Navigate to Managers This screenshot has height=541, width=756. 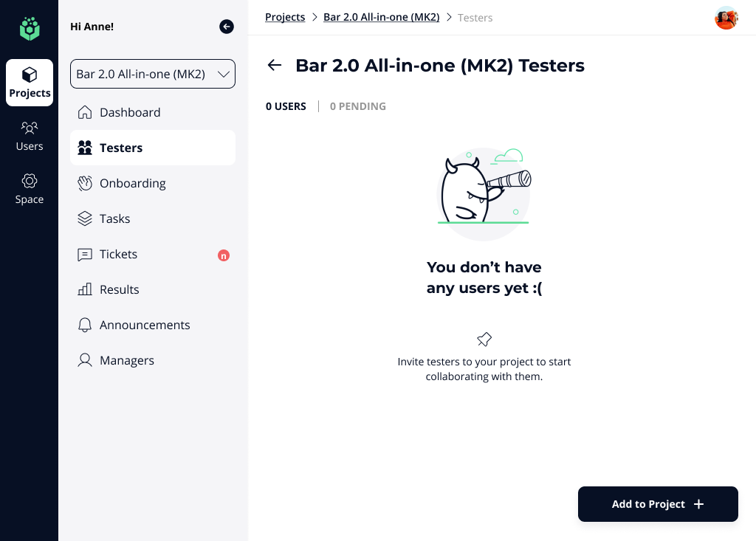pos(126,360)
